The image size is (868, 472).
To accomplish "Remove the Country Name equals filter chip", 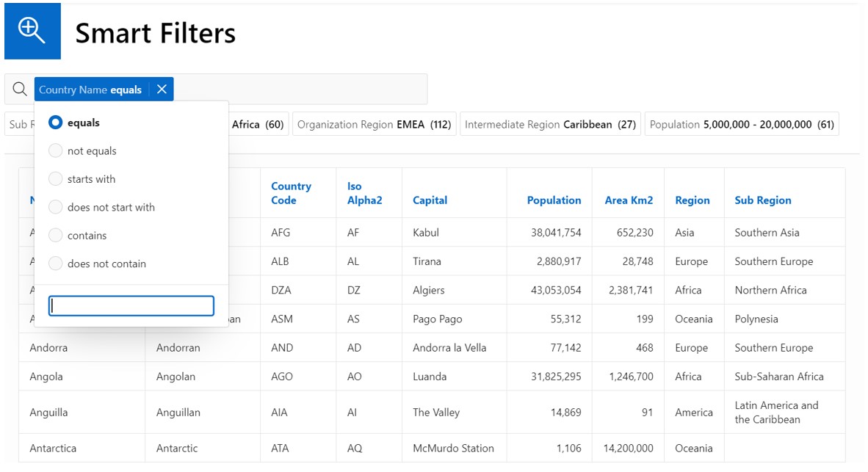I will tap(162, 89).
